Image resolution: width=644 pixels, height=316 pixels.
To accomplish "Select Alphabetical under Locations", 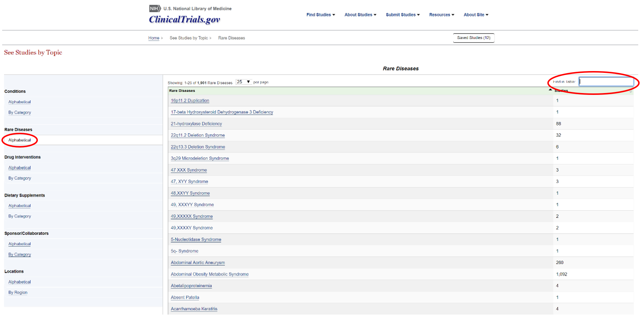I will [x=19, y=282].
